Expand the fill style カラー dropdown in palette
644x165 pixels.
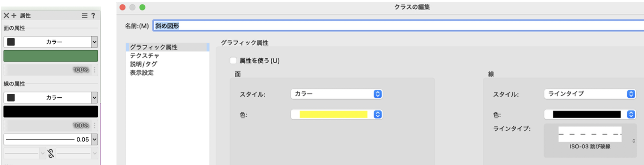[x=94, y=42]
